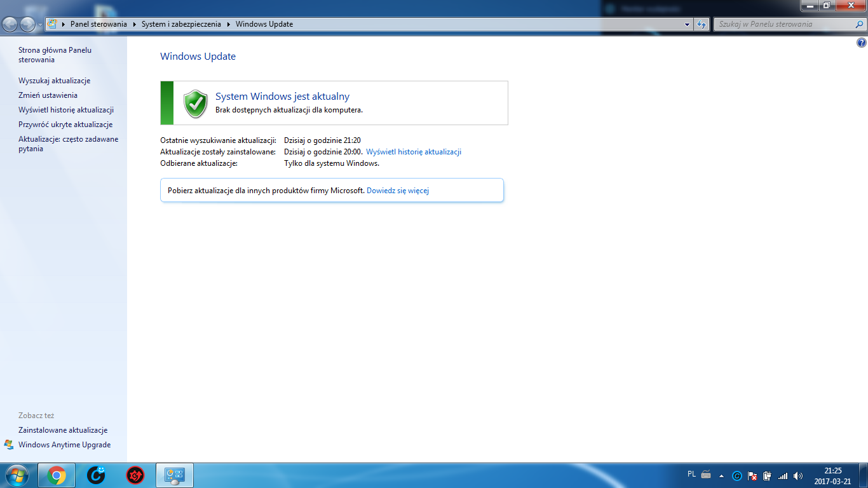This screenshot has width=868, height=488.
Task: Click the Control Panel icon in address bar
Action: click(x=52, y=24)
